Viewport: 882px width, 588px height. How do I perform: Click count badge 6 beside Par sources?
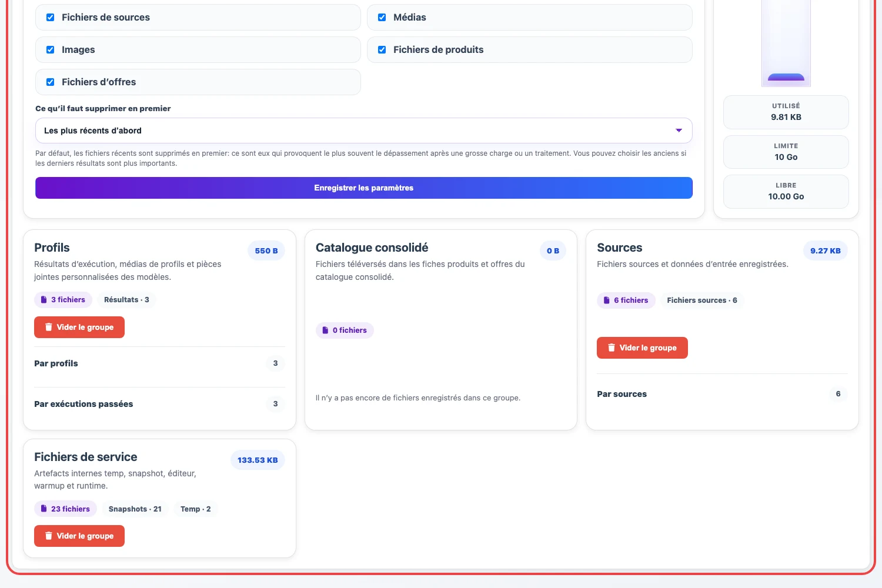(838, 394)
